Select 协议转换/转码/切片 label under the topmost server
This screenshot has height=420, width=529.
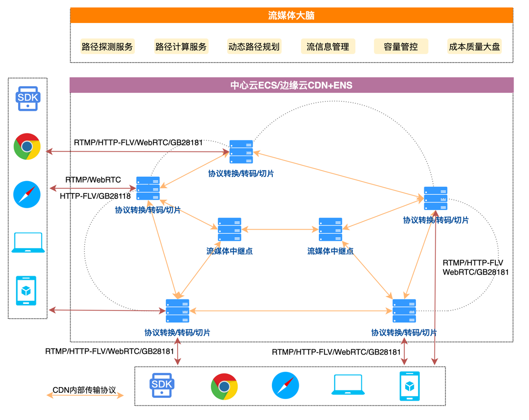[x=241, y=174]
